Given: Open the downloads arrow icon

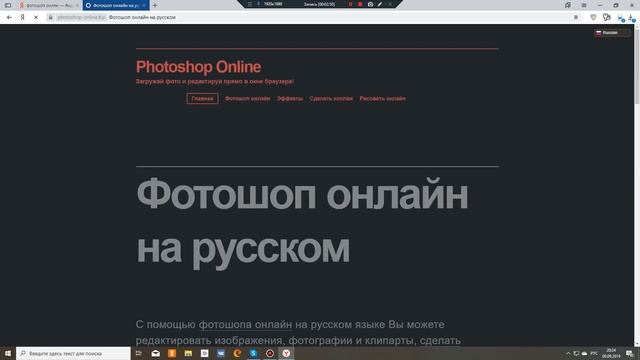Looking at the screenshot, I should tap(631, 18).
